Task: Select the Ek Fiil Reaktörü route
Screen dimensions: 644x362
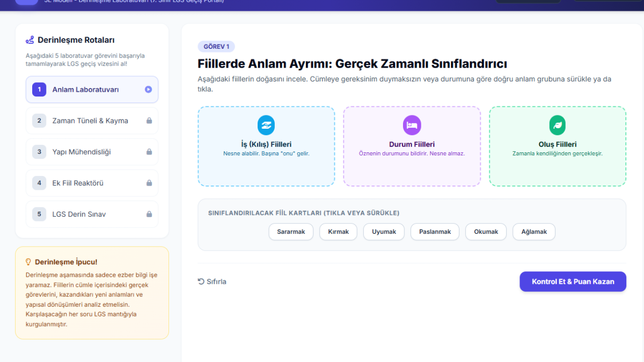Action: click(92, 183)
